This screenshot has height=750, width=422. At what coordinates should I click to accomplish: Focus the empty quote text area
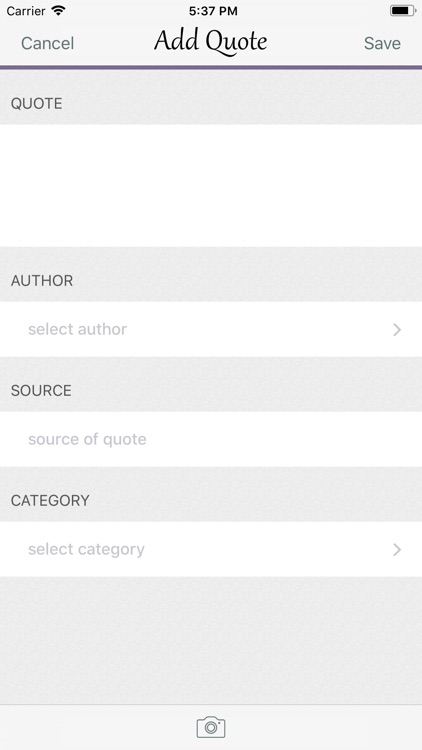point(211,186)
